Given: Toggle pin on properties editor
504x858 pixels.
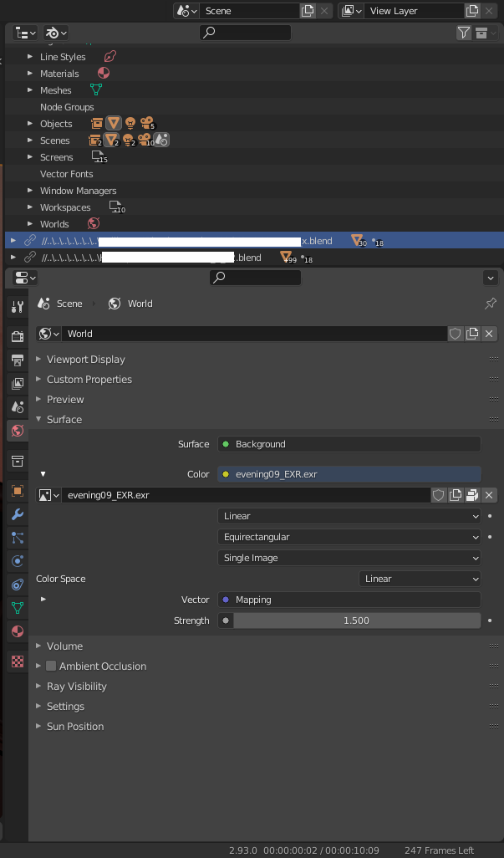Looking at the screenshot, I should (x=491, y=304).
